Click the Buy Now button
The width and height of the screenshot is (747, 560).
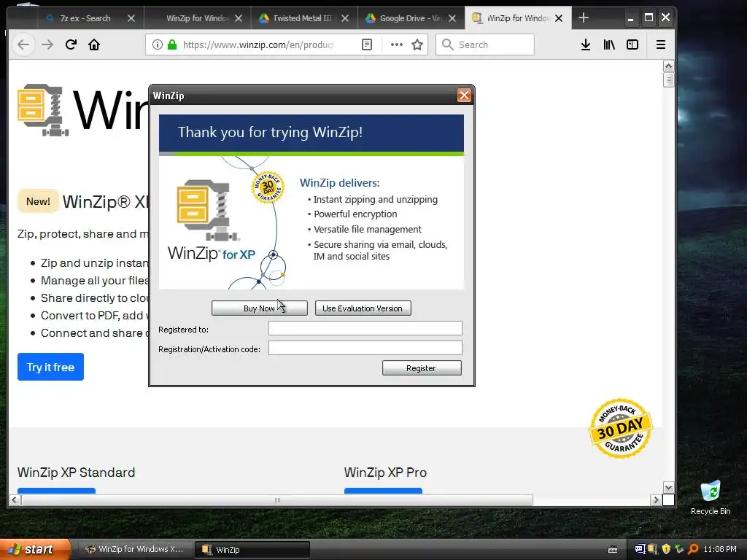(259, 308)
